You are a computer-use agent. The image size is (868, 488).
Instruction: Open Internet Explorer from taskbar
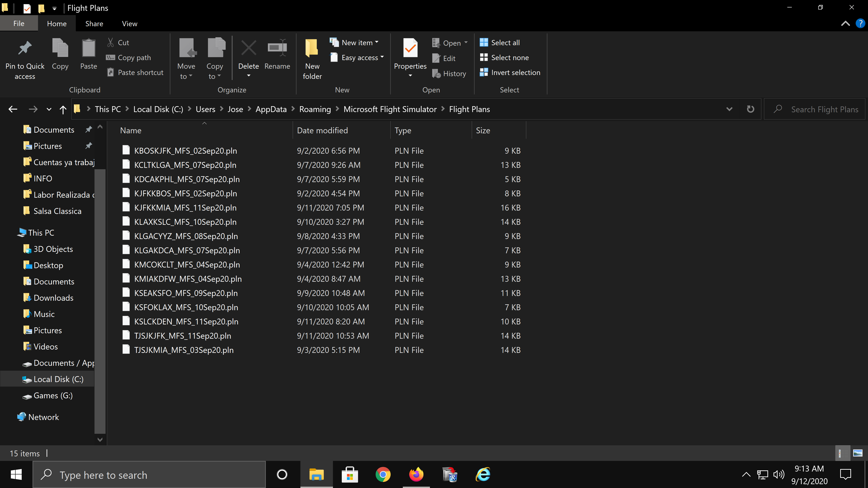pyautogui.click(x=483, y=474)
